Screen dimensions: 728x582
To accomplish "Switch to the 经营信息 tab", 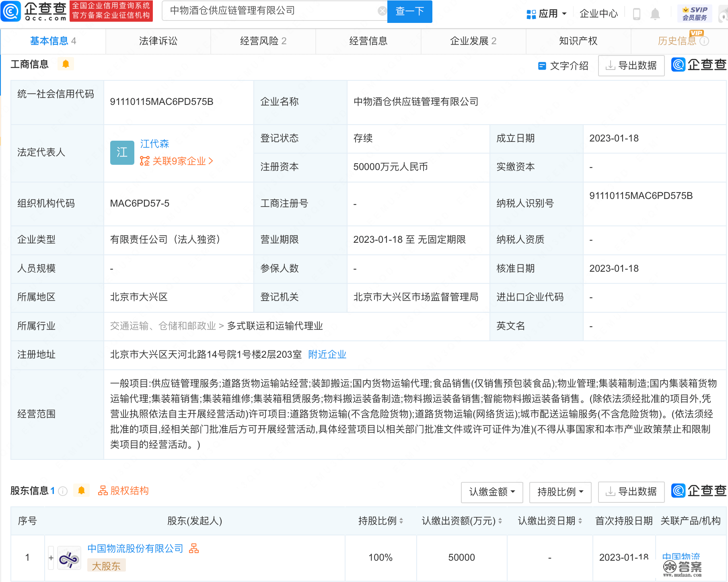I will pos(368,41).
